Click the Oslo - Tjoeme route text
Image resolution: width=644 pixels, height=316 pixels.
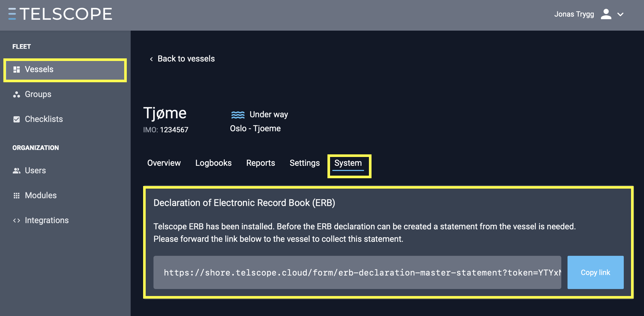coord(255,128)
